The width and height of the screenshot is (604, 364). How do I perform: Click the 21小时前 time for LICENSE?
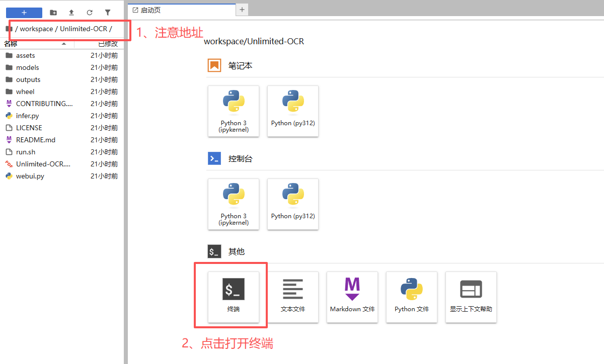click(104, 128)
